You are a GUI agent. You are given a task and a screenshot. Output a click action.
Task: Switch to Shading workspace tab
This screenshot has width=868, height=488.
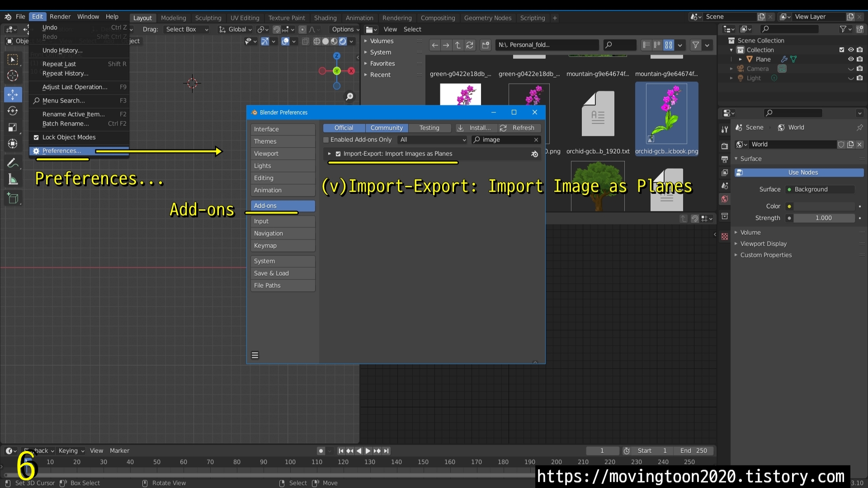[325, 18]
